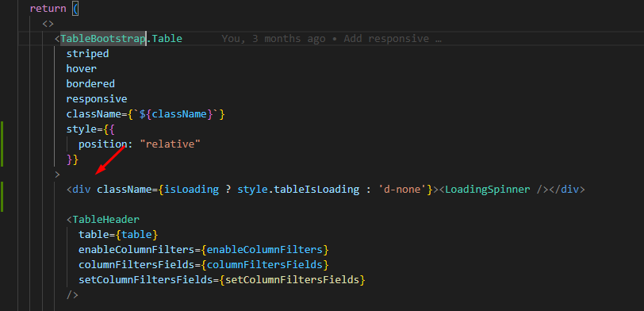Image resolution: width=644 pixels, height=311 pixels.
Task: Click the 'hover' prop
Action: [x=82, y=68]
